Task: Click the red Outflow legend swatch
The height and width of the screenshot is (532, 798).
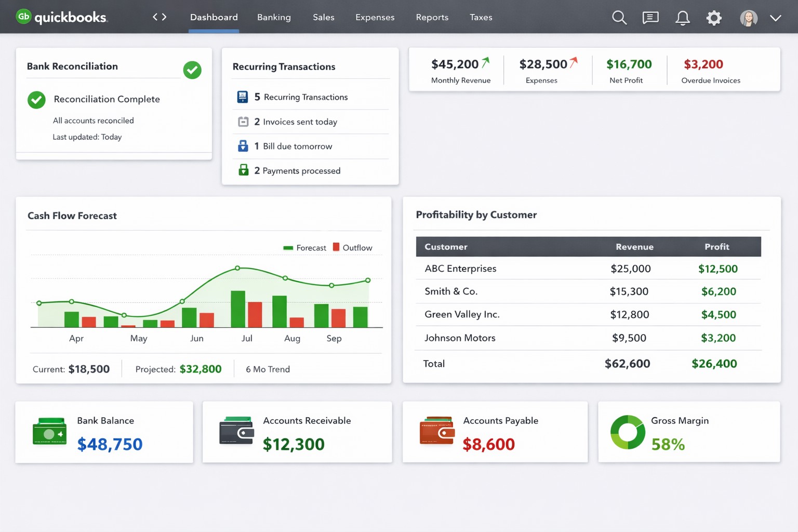Action: coord(336,247)
